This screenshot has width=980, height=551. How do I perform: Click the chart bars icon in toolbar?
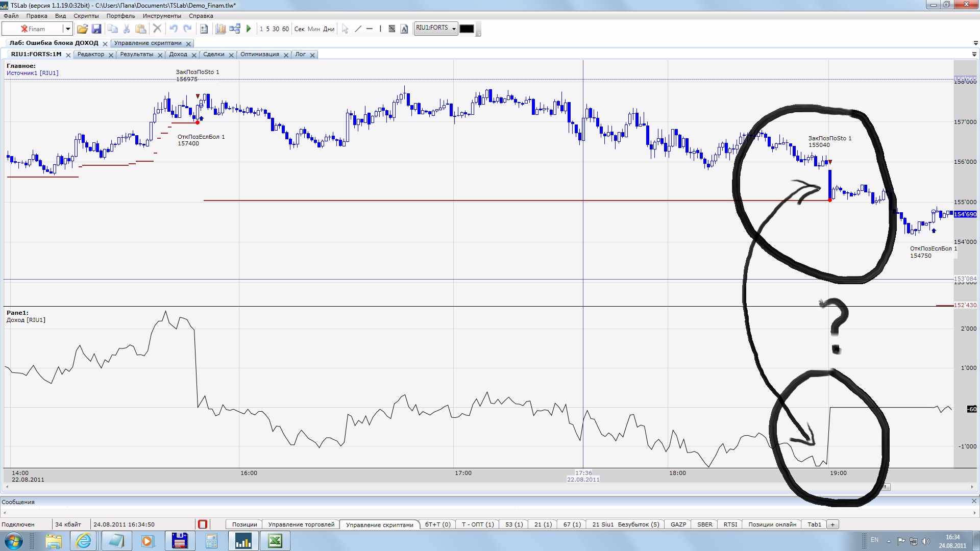click(220, 29)
